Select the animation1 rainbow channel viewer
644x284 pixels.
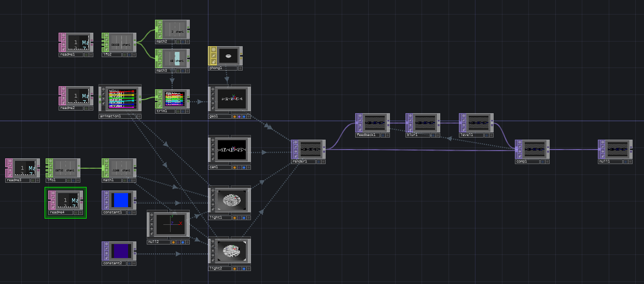pos(121,98)
